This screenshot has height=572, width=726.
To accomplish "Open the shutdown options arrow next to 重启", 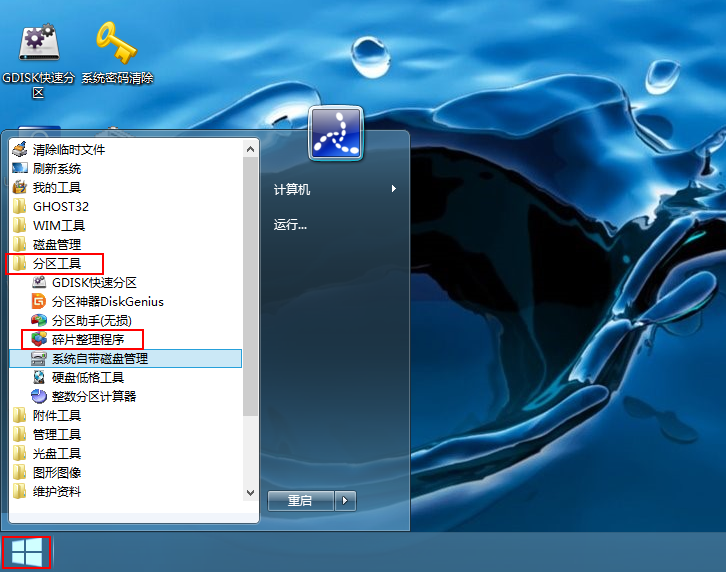I will 345,501.
